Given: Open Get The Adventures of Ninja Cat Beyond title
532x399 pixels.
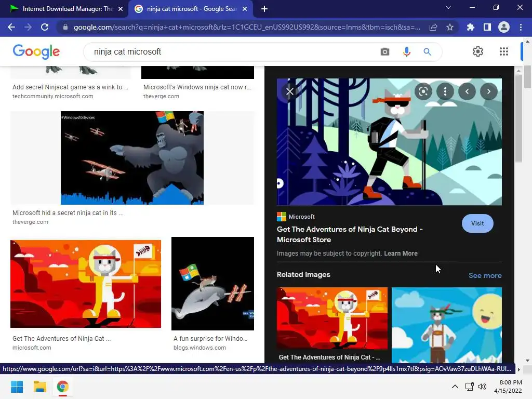Looking at the screenshot, I should coord(350,234).
